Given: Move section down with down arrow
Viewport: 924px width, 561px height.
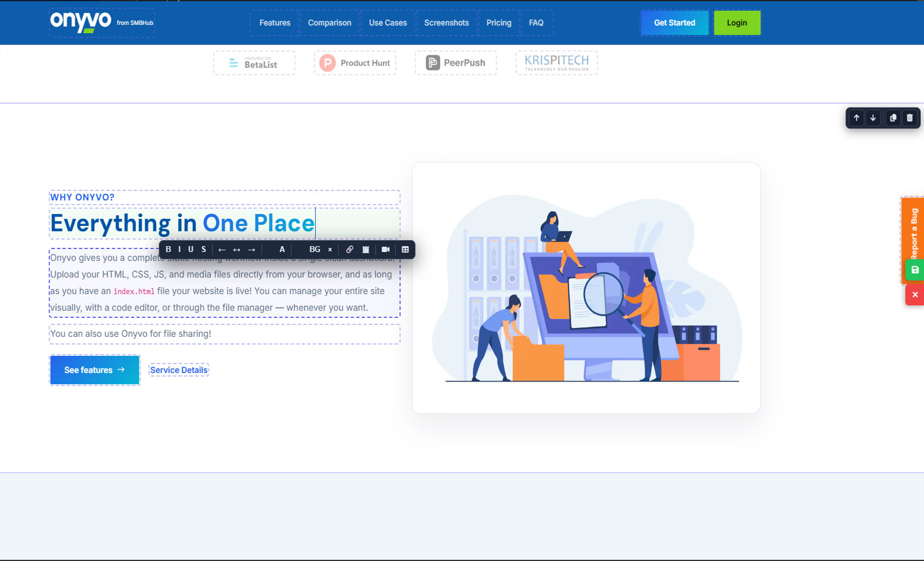Looking at the screenshot, I should click(873, 118).
